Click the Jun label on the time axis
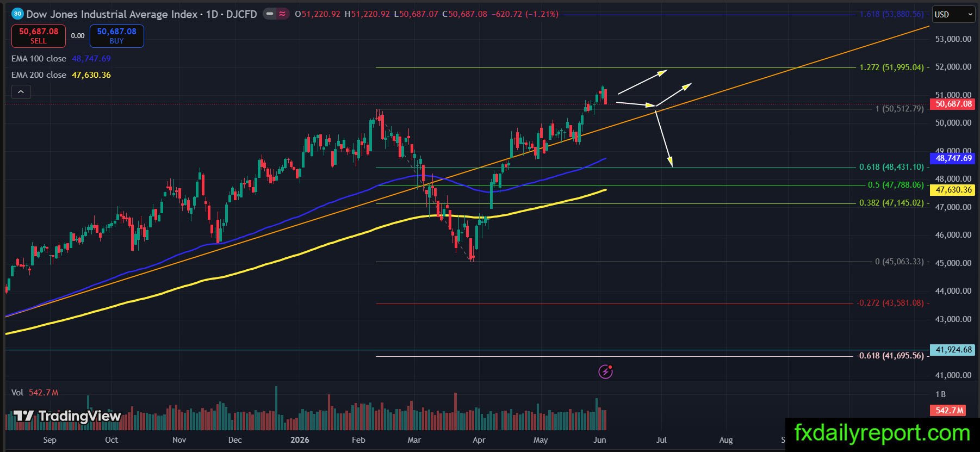980x452 pixels. click(x=599, y=440)
